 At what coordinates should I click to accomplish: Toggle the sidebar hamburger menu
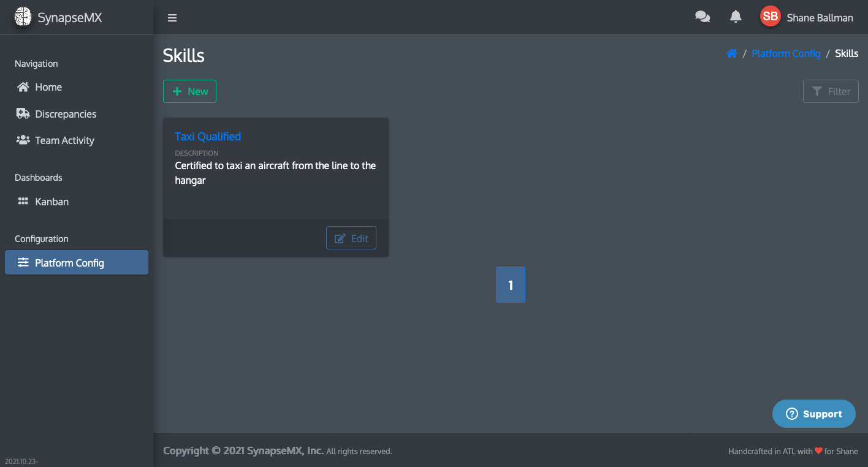pos(172,18)
